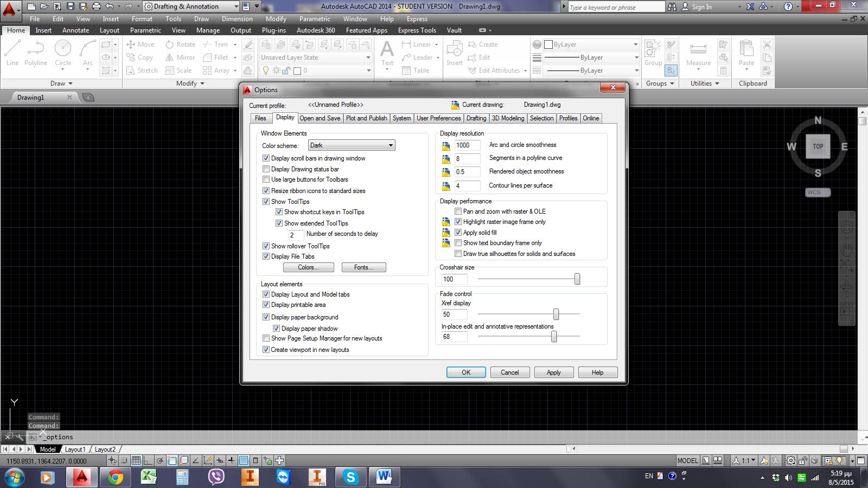Click the Plot/Print icon in quick access toolbar

(x=97, y=7)
